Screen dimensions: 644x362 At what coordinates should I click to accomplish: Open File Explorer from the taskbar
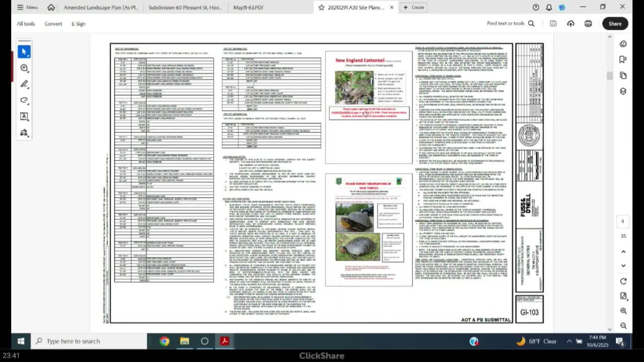(185, 341)
